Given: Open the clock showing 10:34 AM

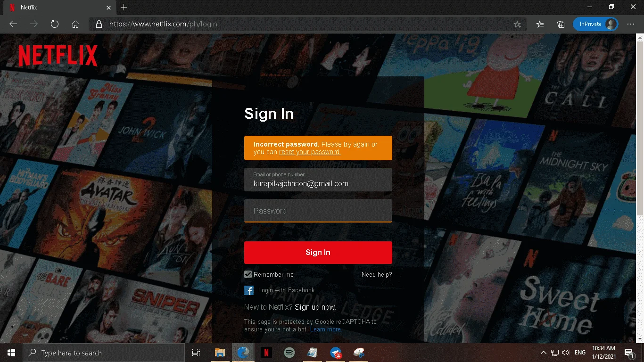Looking at the screenshot, I should click(x=604, y=353).
